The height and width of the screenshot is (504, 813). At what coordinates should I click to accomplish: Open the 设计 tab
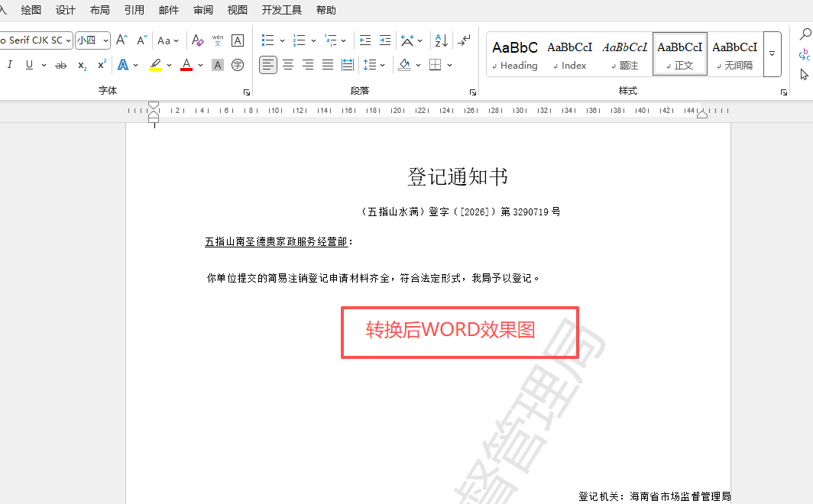tap(66, 10)
